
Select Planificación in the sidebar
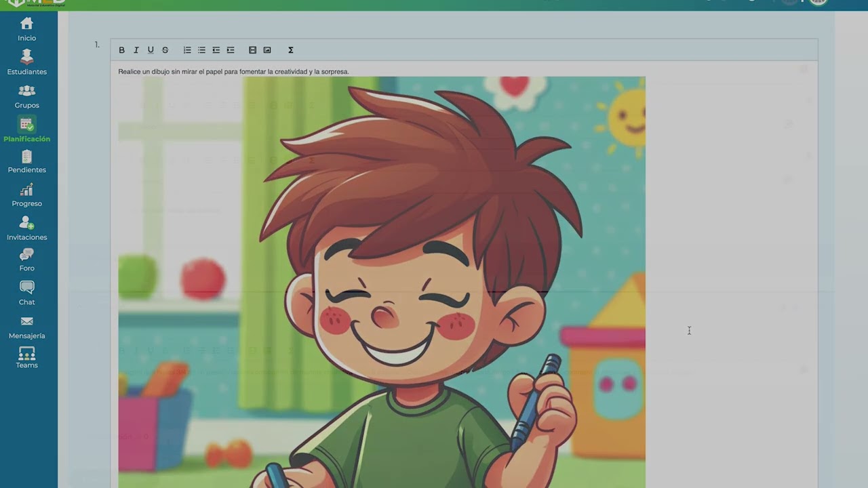[27, 129]
